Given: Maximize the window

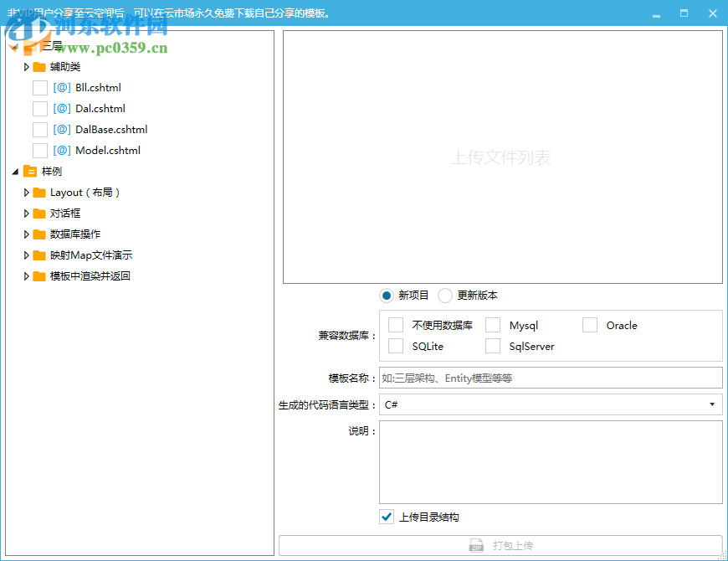Looking at the screenshot, I should [684, 13].
